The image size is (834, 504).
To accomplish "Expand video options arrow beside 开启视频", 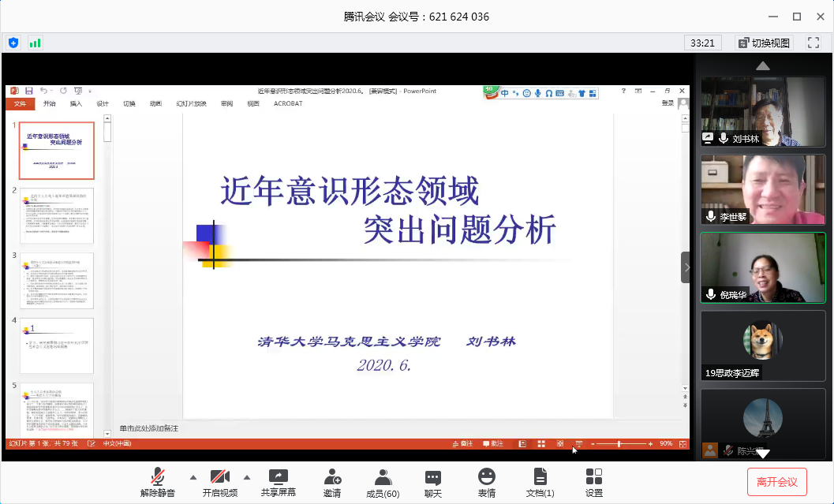I will [x=246, y=477].
